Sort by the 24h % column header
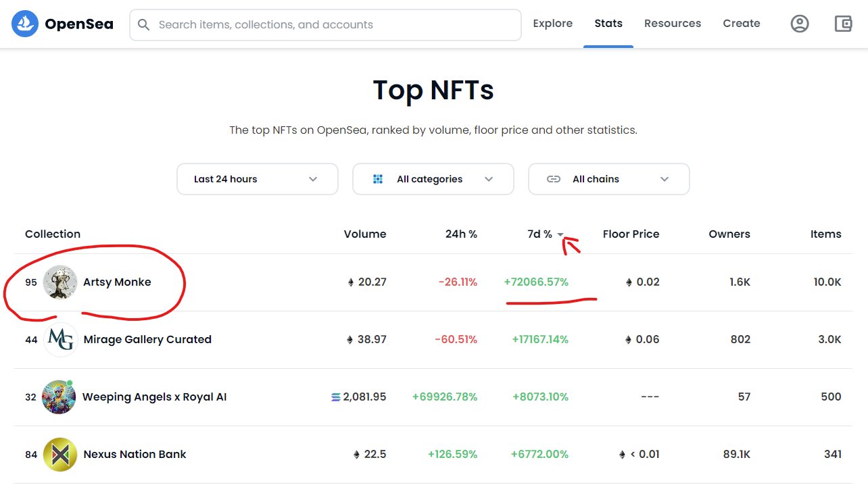Image resolution: width=868 pixels, height=485 pixels. pyautogui.click(x=462, y=234)
